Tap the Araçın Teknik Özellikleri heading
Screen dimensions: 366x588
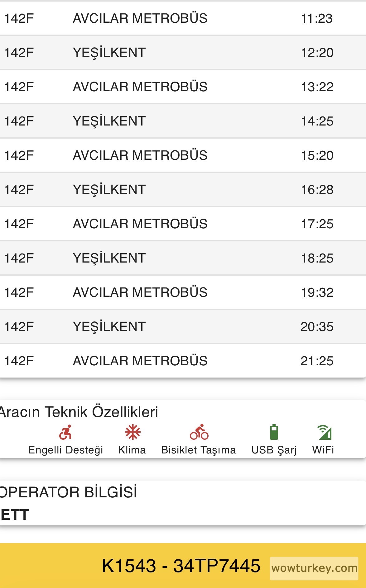[x=79, y=412]
